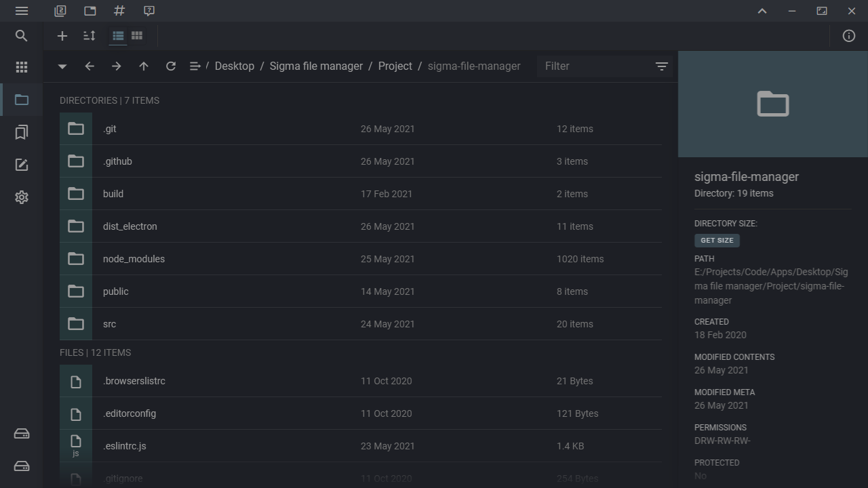Select the .git directory row
This screenshot has height=488, width=868.
click(x=361, y=129)
